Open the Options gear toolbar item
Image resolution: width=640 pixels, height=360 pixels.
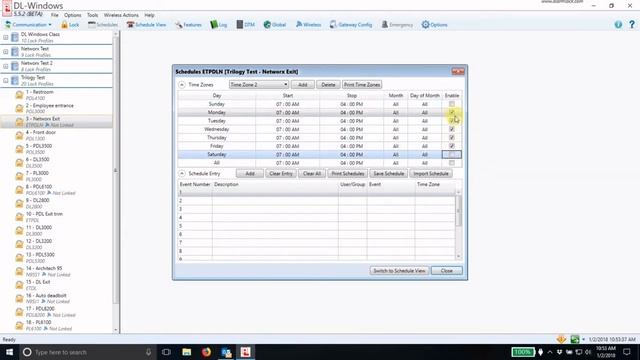click(x=434, y=24)
